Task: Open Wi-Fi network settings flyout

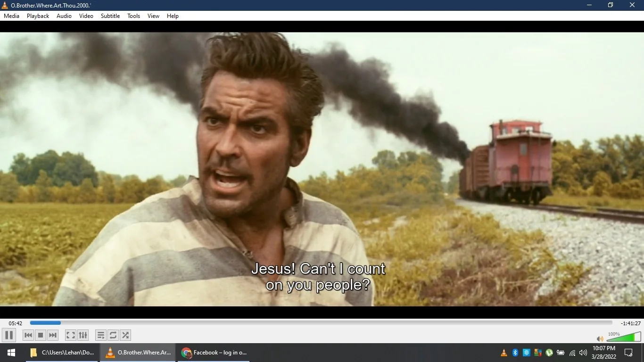Action: coord(572,353)
